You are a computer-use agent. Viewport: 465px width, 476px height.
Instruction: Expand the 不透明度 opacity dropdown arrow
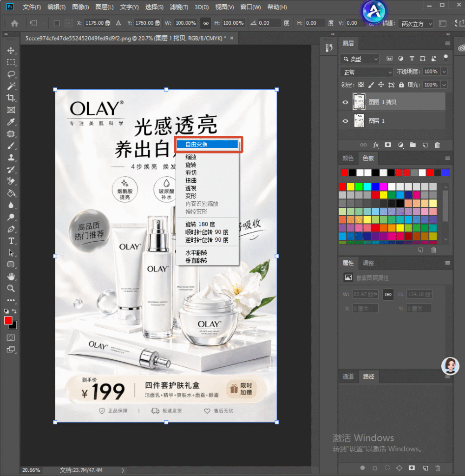pyautogui.click(x=445, y=72)
